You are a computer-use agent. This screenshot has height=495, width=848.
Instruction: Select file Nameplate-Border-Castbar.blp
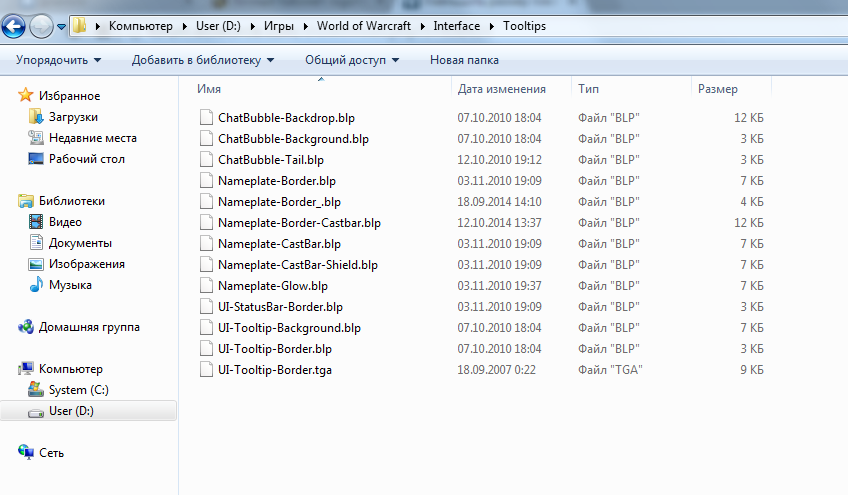tap(299, 223)
